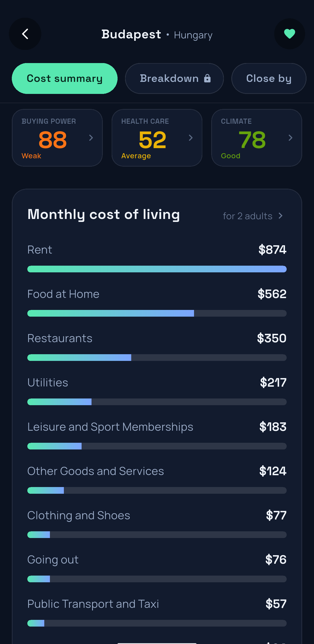Screen dimensions: 314x644
Task: Expand the 'for 2 adults' chevron
Action: pyautogui.click(x=280, y=216)
